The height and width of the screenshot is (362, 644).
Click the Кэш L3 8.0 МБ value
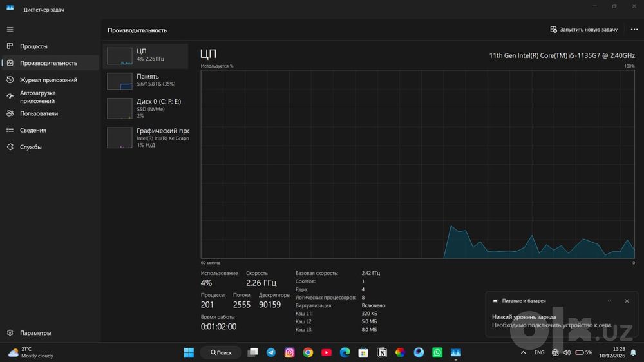369,330
